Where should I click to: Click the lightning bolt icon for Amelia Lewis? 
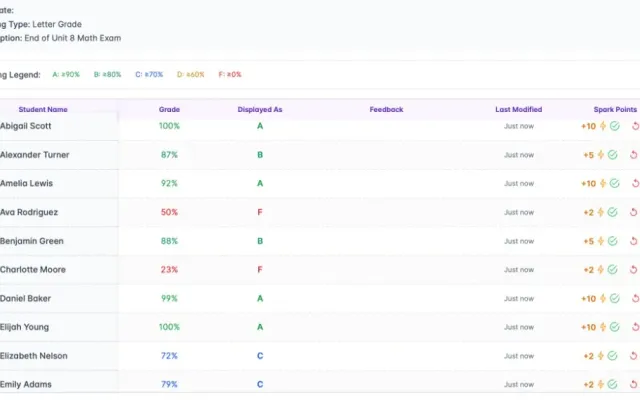tap(603, 184)
